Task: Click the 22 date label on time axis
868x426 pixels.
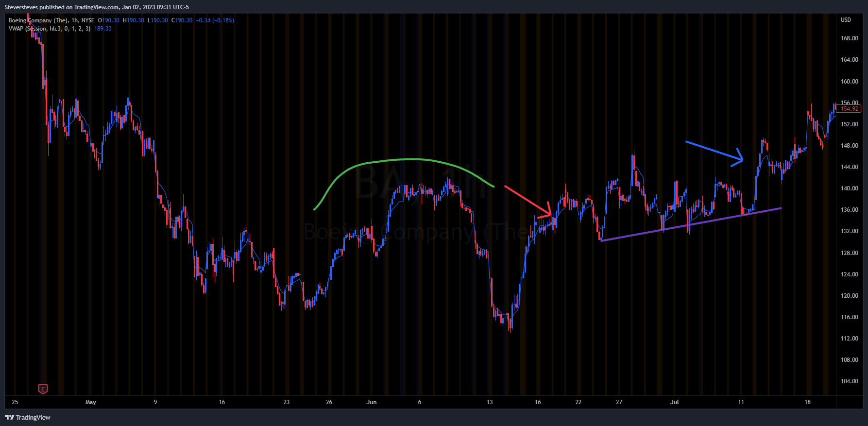Action: point(579,402)
